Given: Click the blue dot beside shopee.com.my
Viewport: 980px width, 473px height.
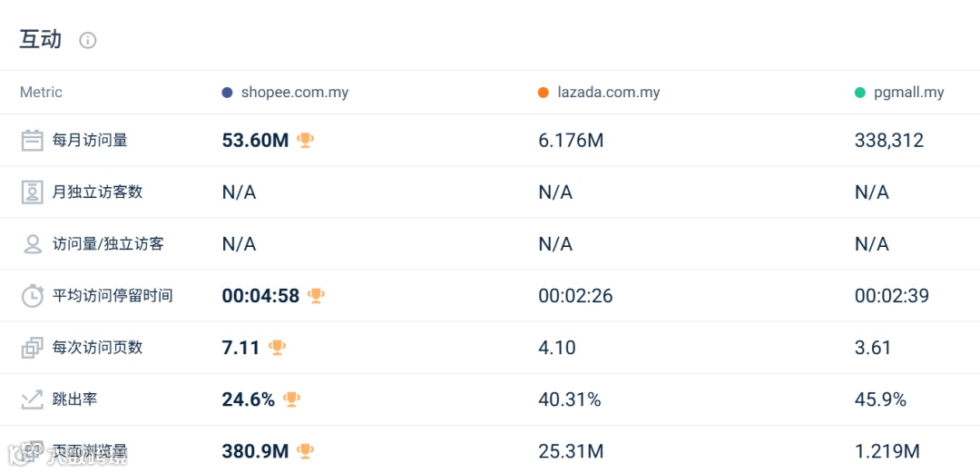Looking at the screenshot, I should point(227,93).
